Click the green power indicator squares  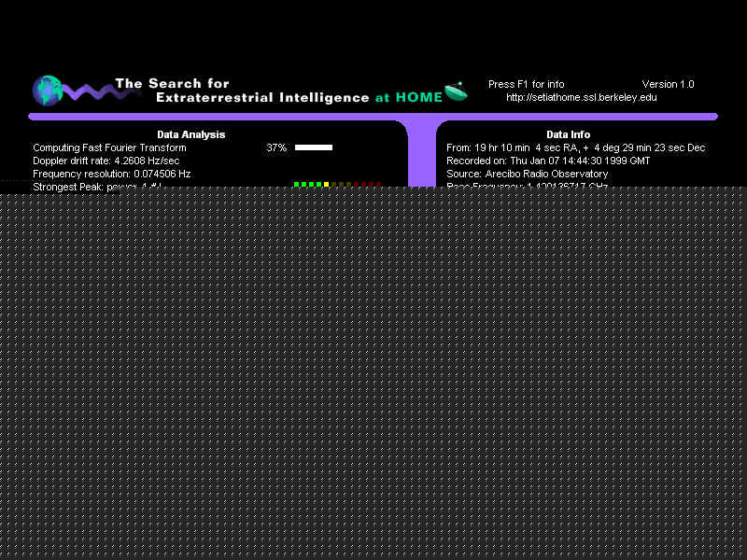307,184
